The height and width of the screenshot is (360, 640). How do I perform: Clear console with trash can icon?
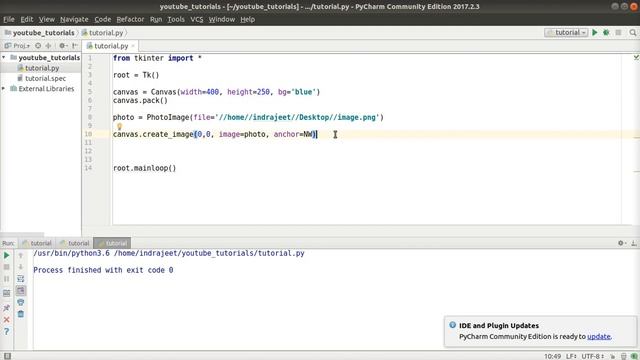[x=20, y=314]
